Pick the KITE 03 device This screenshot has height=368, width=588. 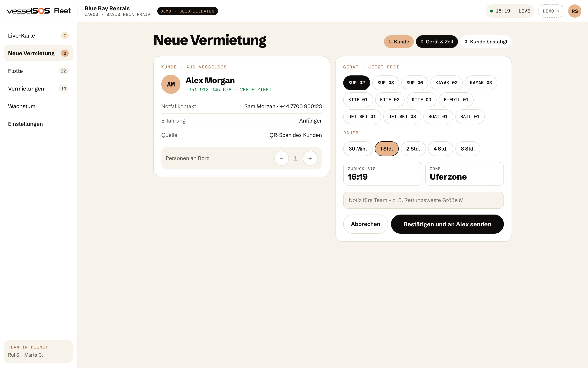pyautogui.click(x=422, y=100)
